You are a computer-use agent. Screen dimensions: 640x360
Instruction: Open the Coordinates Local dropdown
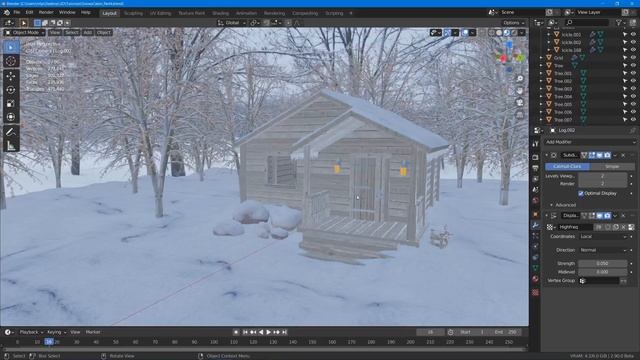pyautogui.click(x=603, y=237)
